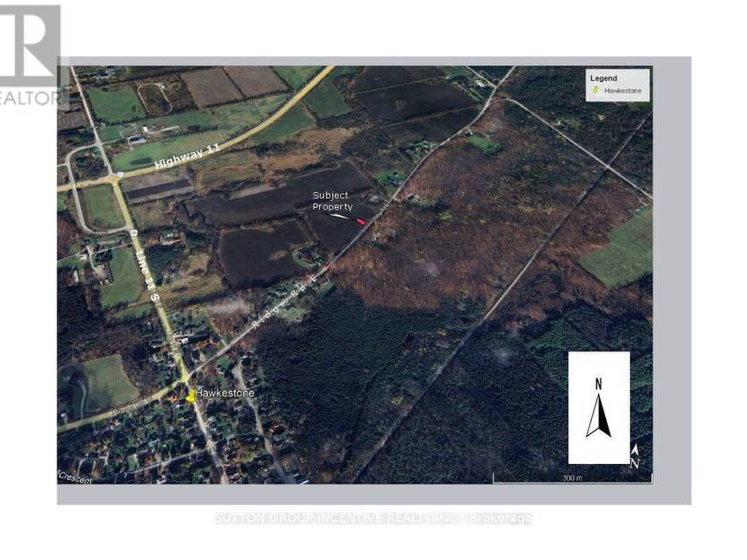Click the Legend heading in legend box
Screen dimensions: 747x560
click(603, 78)
